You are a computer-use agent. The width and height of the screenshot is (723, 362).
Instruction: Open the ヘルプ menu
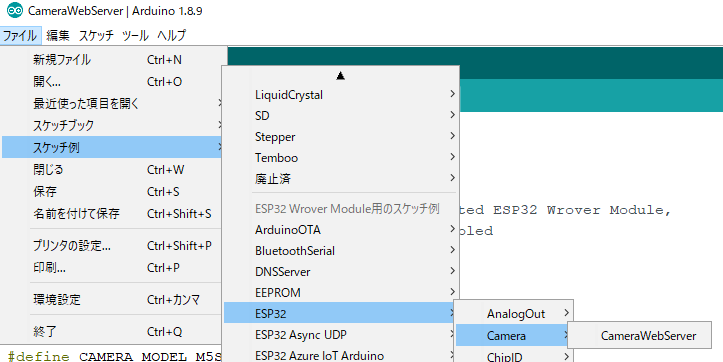(x=172, y=36)
